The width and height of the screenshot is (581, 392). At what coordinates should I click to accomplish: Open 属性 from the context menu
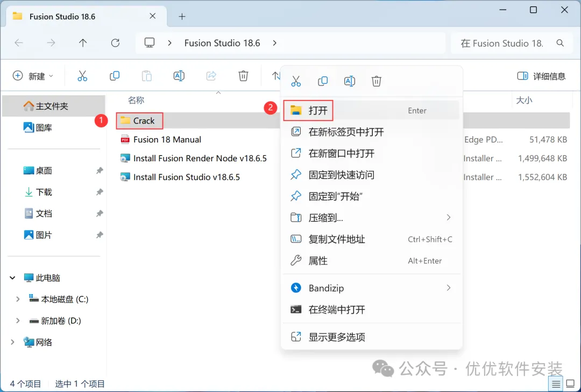[x=372, y=260]
